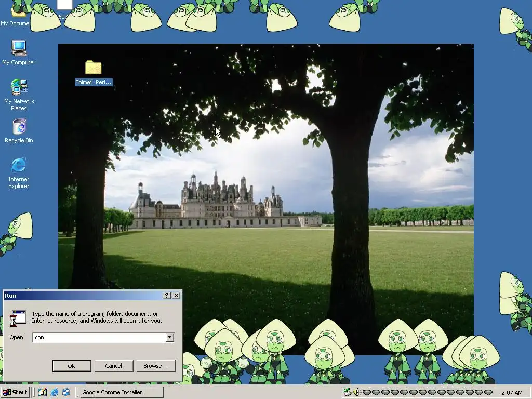The width and height of the screenshot is (532, 399).
Task: Select the My Computer desktop icon
Action: (x=19, y=53)
